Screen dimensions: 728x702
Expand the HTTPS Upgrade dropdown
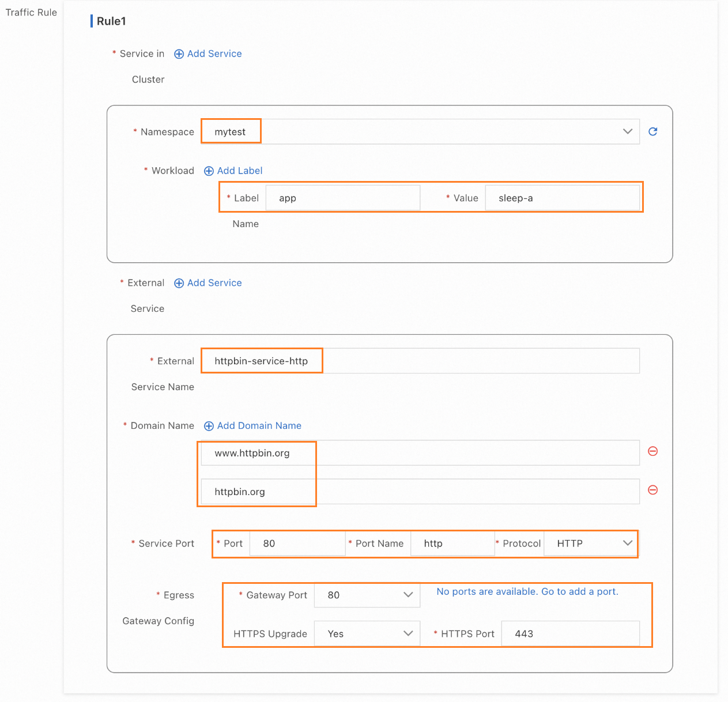click(367, 633)
